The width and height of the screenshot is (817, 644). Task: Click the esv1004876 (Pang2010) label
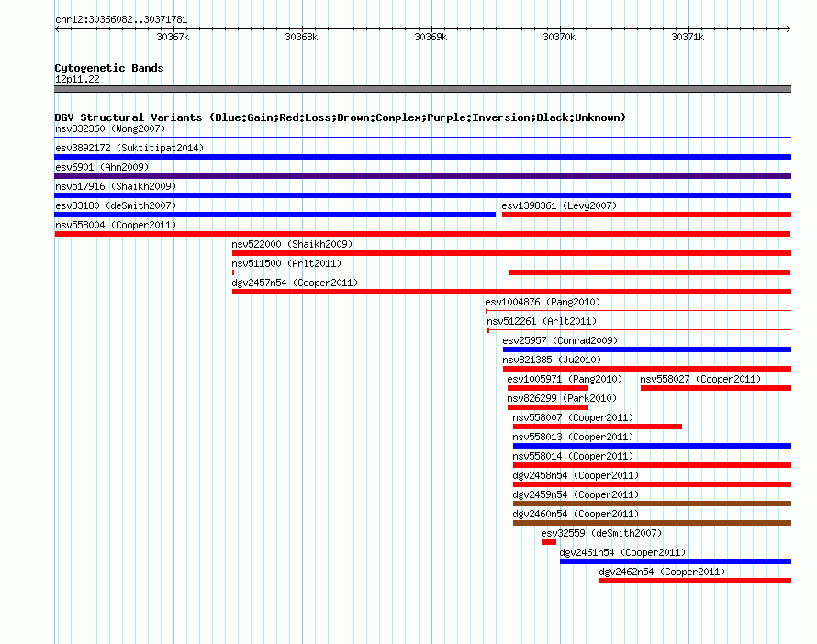pyautogui.click(x=543, y=302)
